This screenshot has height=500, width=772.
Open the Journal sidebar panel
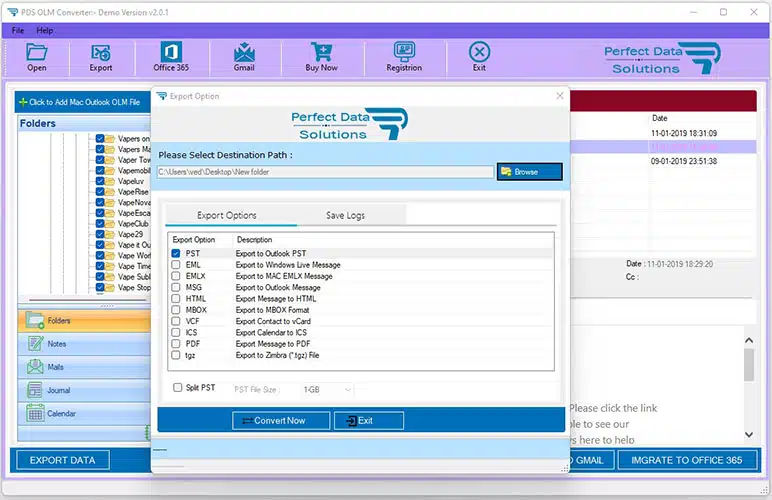click(84, 390)
